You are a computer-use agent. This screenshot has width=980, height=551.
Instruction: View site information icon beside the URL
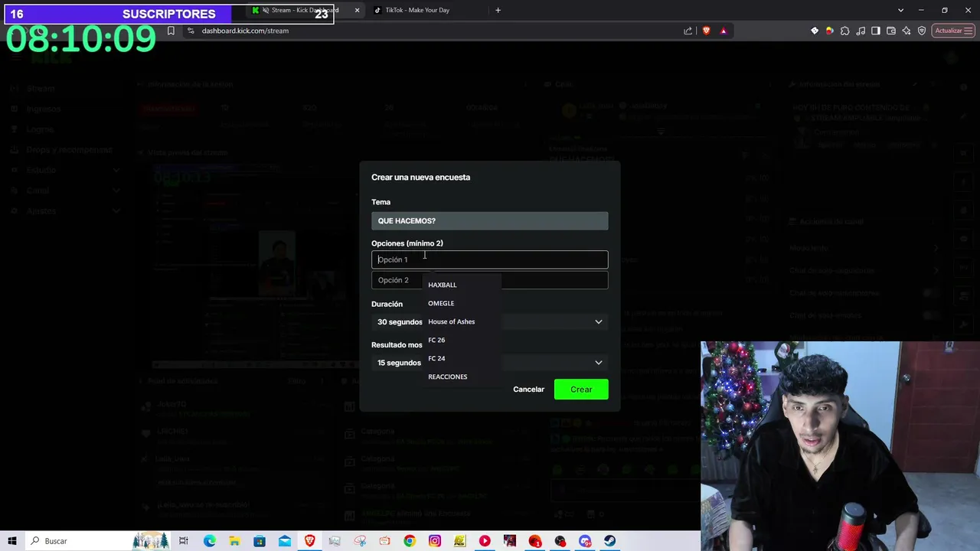[x=191, y=31]
